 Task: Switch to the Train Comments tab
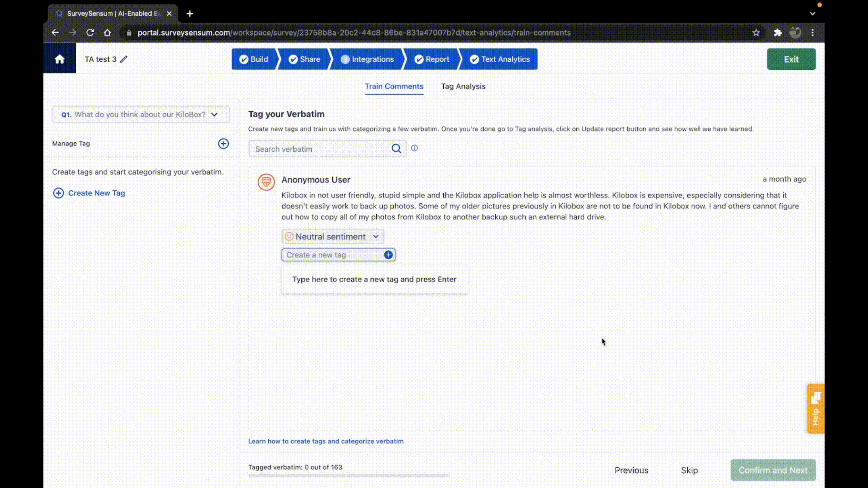pos(393,86)
